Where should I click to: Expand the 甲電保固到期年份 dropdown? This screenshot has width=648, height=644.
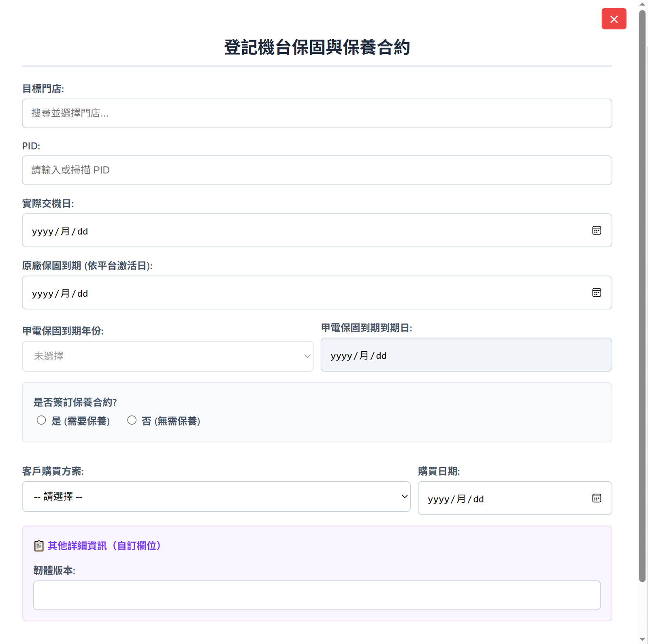[x=168, y=356]
